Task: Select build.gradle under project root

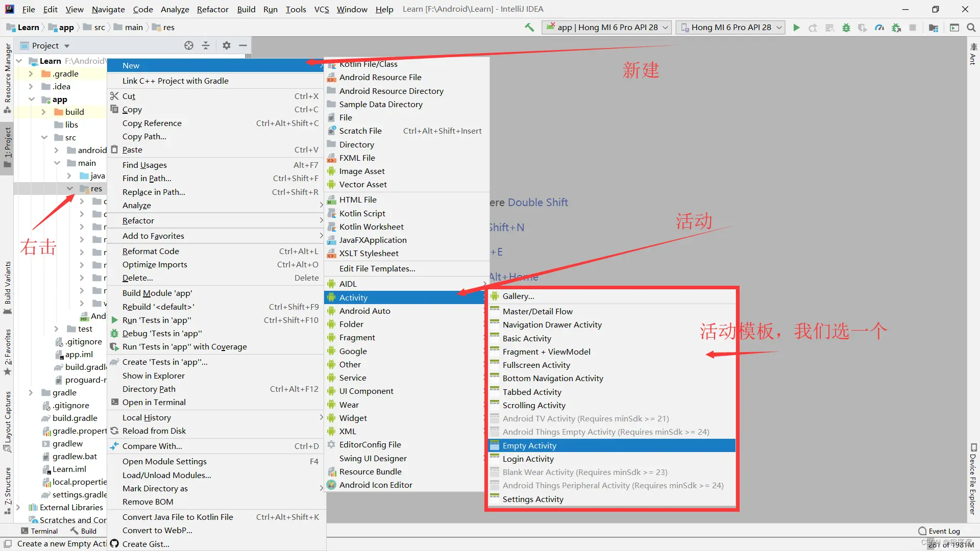Action: coord(75,418)
